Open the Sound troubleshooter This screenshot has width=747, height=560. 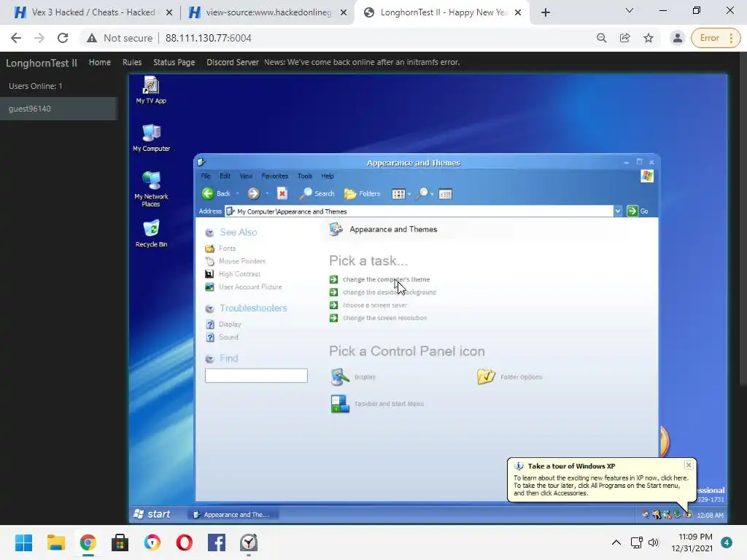228,337
